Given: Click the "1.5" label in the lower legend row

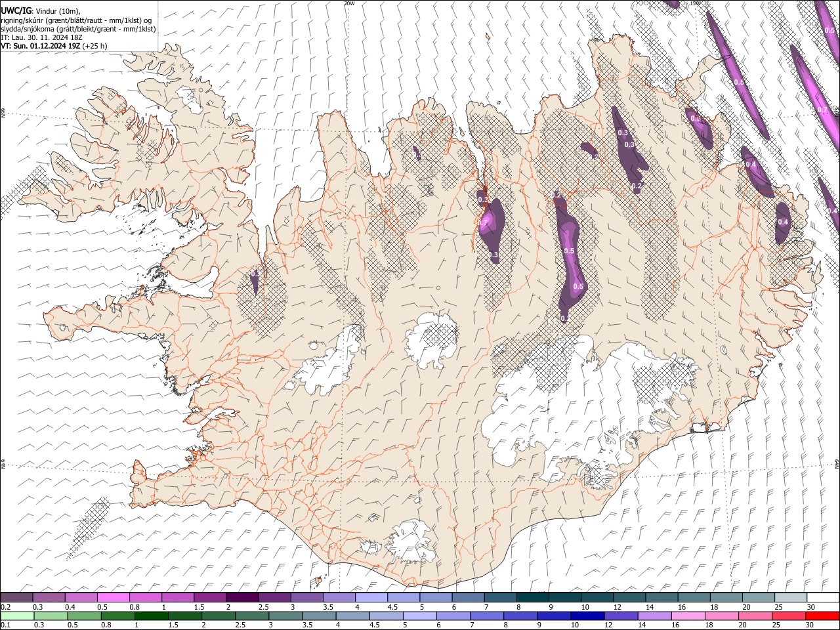Looking at the screenshot, I should coord(174,625).
